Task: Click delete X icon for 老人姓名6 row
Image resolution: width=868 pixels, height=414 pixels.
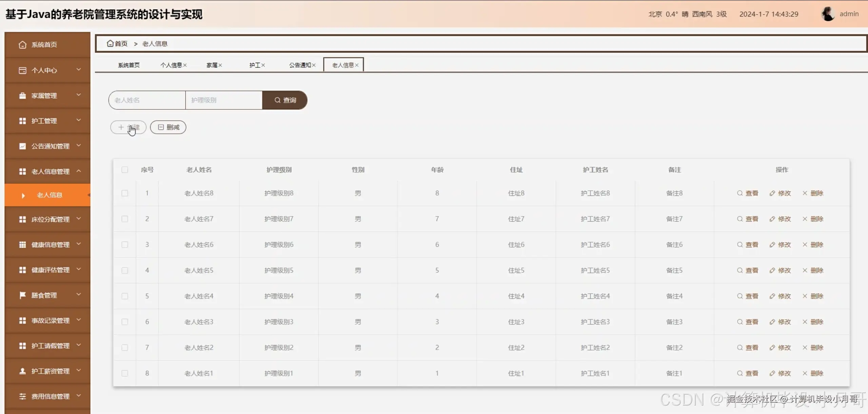Action: [x=805, y=245]
